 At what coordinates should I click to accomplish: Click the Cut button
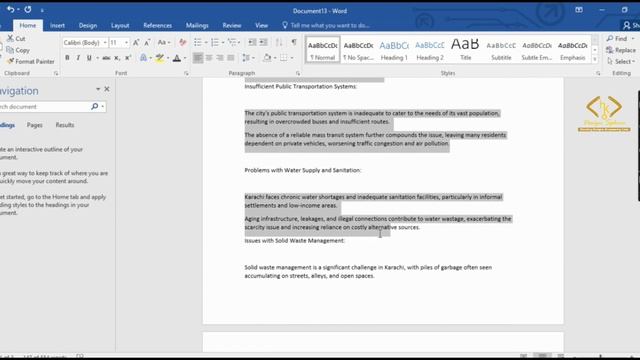(16, 38)
